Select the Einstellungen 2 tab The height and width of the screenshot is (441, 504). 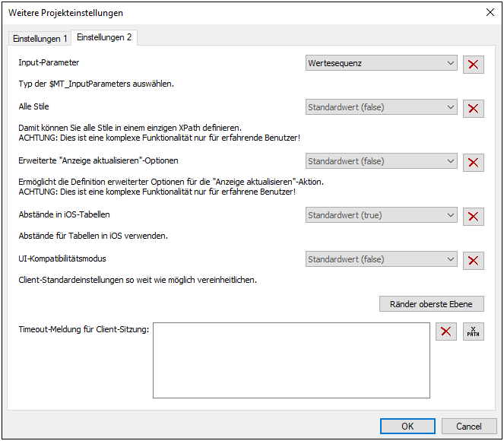click(x=104, y=38)
